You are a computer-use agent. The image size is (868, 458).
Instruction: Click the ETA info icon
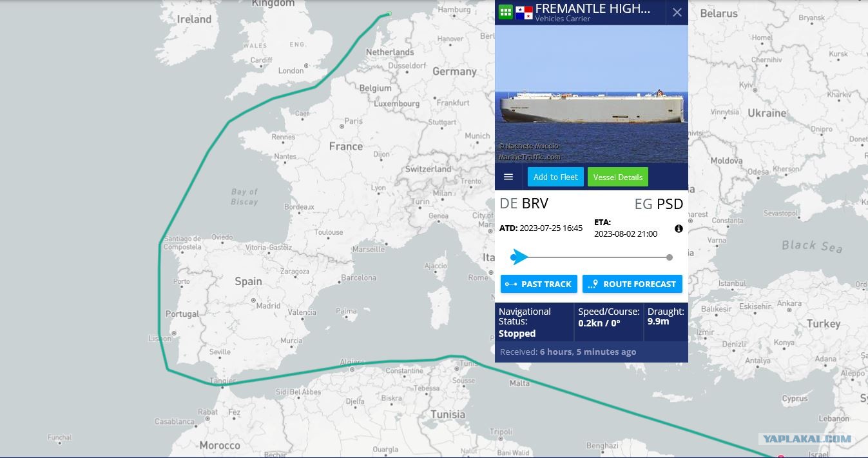tap(679, 228)
